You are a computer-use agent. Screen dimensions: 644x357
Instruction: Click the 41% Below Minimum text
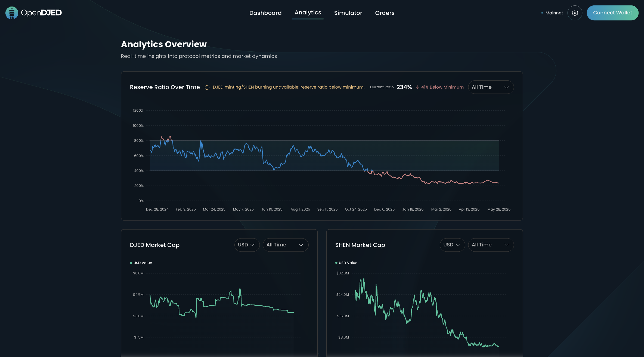pos(442,87)
